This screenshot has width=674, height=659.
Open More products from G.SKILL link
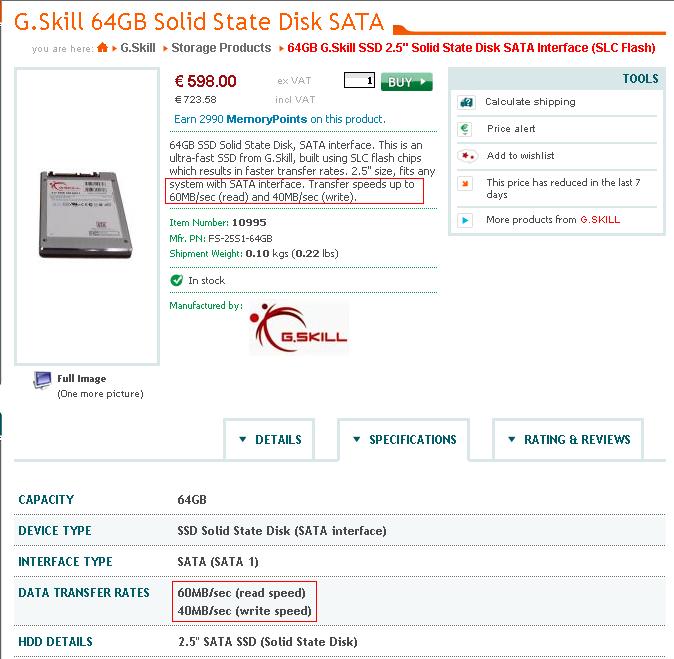(553, 220)
